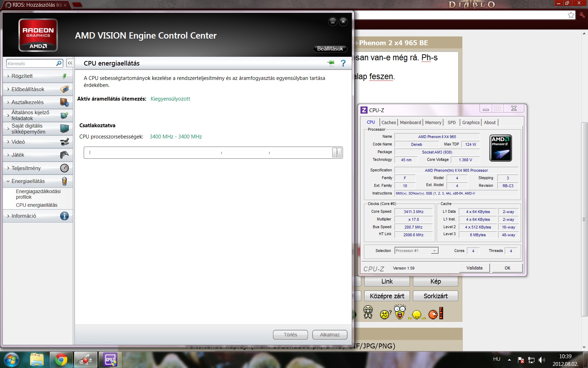Focus the Keresés search field
This screenshot has height=368, width=588.
[x=31, y=63]
